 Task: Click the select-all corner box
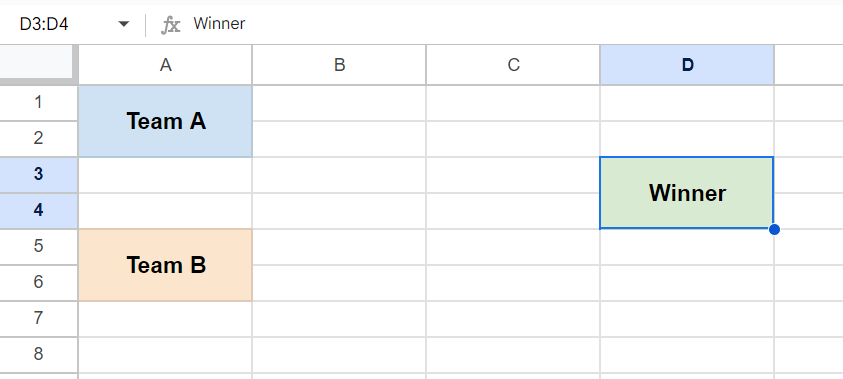coord(36,63)
